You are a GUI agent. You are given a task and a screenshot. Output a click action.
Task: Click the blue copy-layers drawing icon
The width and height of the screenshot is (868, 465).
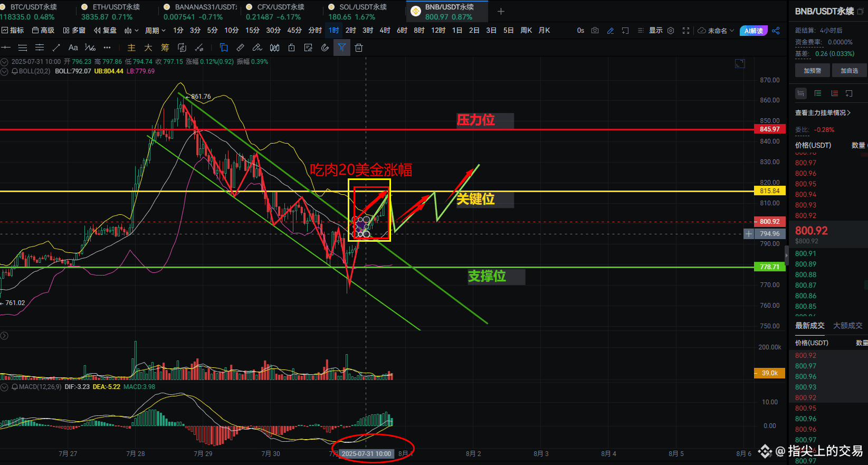(224, 48)
